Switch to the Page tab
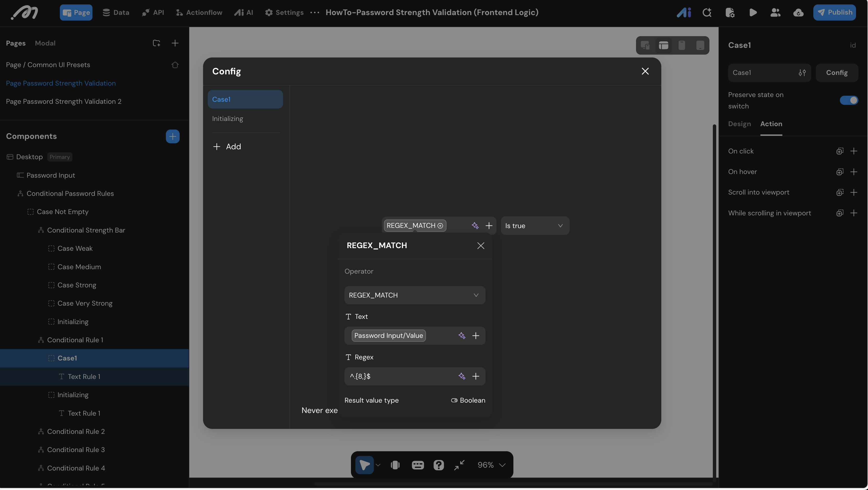Image resolution: width=868 pixels, height=490 pixels. tap(76, 12)
